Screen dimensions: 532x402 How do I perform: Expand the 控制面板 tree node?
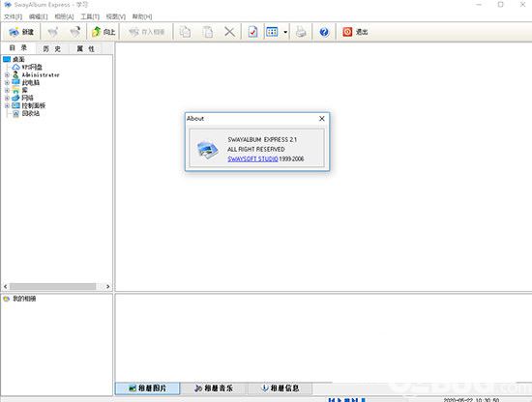[7, 105]
